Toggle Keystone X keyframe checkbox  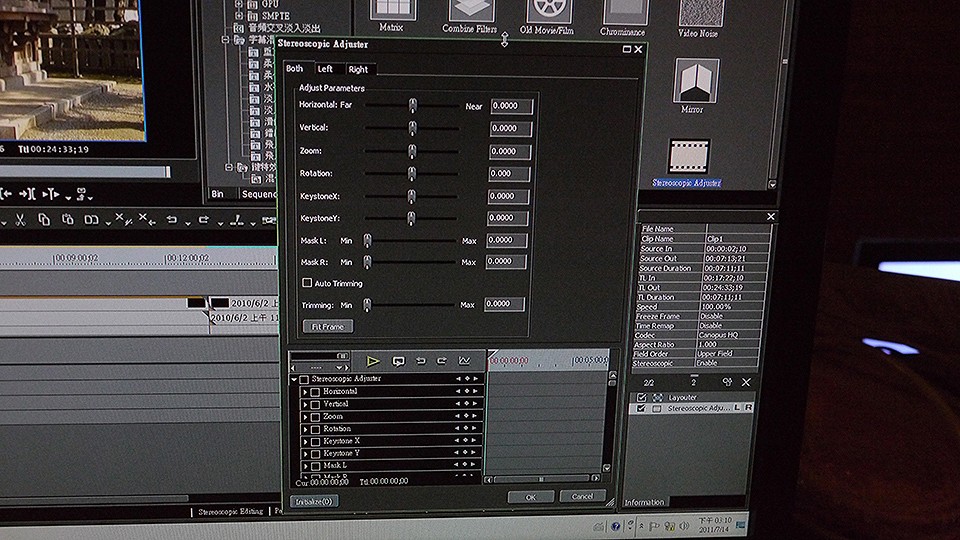315,441
